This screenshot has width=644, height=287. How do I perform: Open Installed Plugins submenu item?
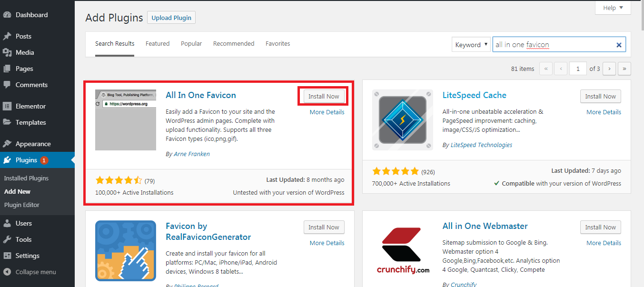(26, 178)
